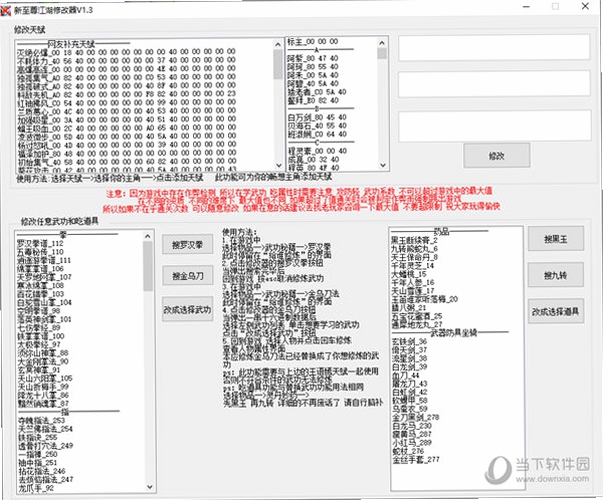
Task: Select 天山雪莲_17 in the items list
Action: (412, 290)
